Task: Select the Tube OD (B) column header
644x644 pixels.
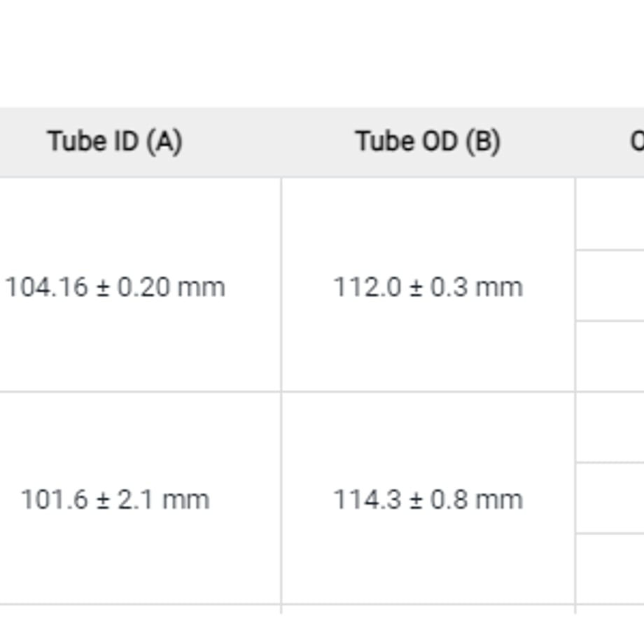Action: 428,141
